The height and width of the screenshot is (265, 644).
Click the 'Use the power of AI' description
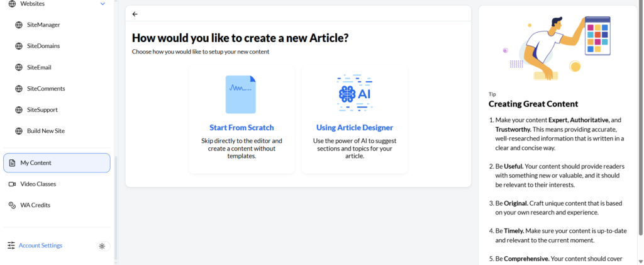[355, 149]
